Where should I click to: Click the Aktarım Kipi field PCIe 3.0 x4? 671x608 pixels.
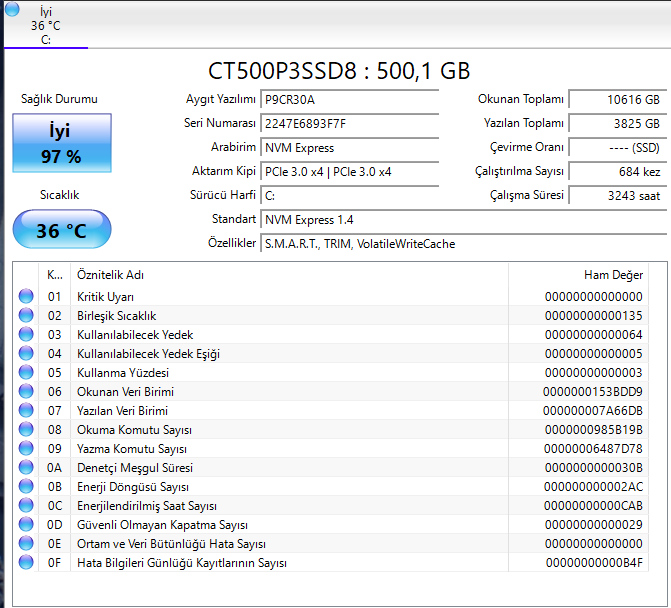(349, 172)
